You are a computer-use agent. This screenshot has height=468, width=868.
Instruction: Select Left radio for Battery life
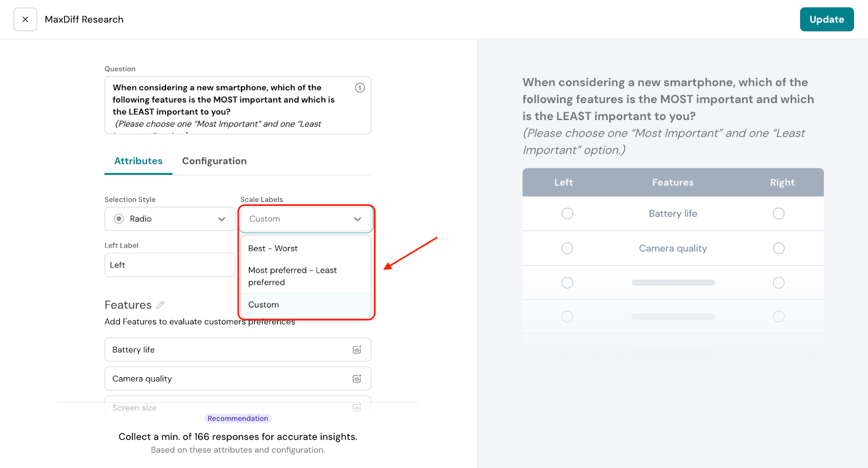pyautogui.click(x=567, y=213)
